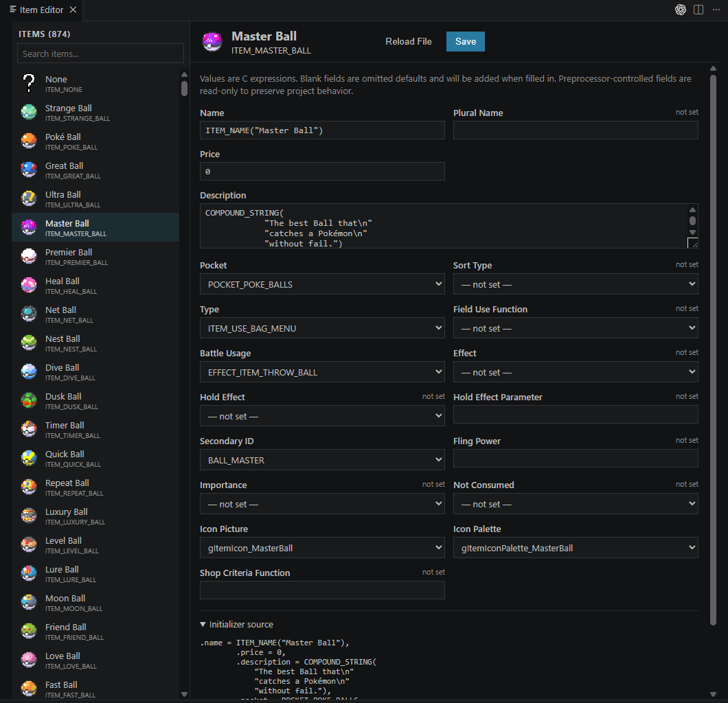Click into the Plural Name field
The width and height of the screenshot is (728, 703).
click(576, 130)
